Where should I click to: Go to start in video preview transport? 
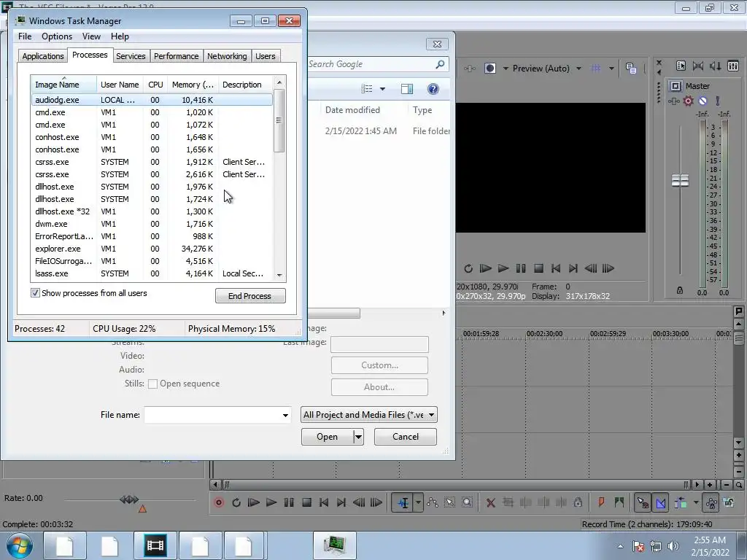(x=555, y=268)
